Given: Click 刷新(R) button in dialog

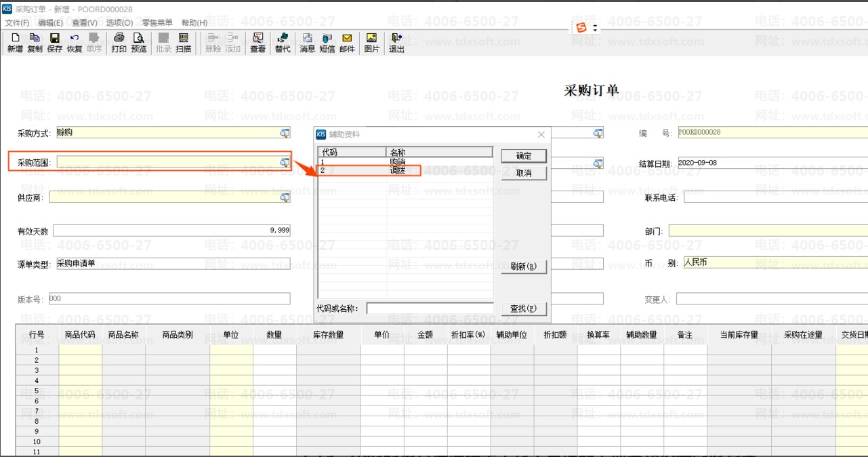Looking at the screenshot, I should point(524,266).
